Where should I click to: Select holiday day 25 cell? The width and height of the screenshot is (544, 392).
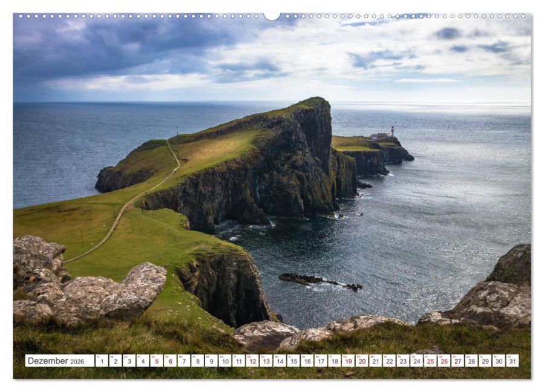(x=431, y=361)
